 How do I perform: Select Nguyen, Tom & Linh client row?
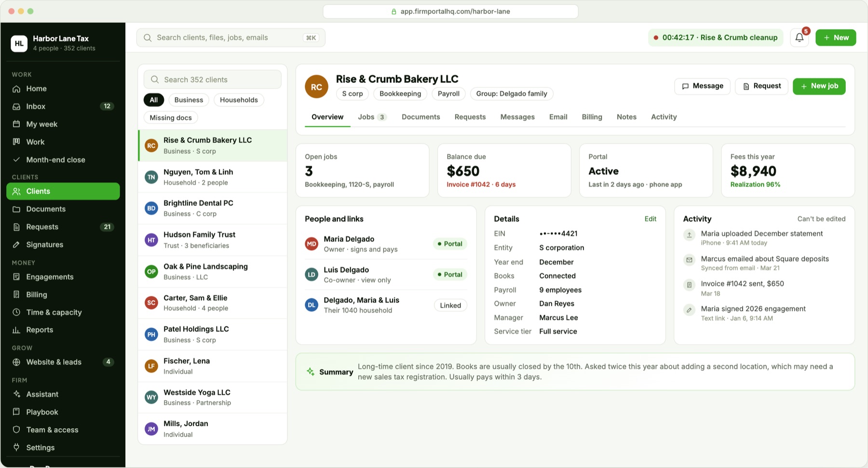click(213, 177)
